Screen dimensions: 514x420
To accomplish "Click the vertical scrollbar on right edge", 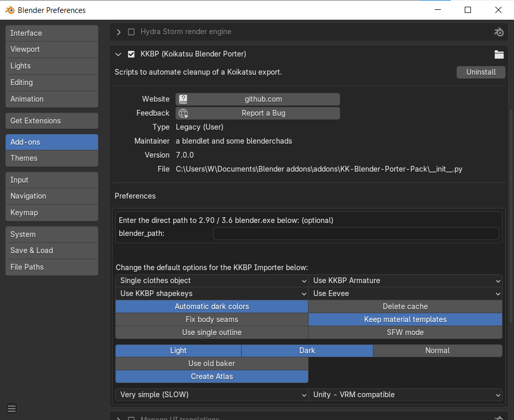I will pyautogui.click(x=511, y=216).
